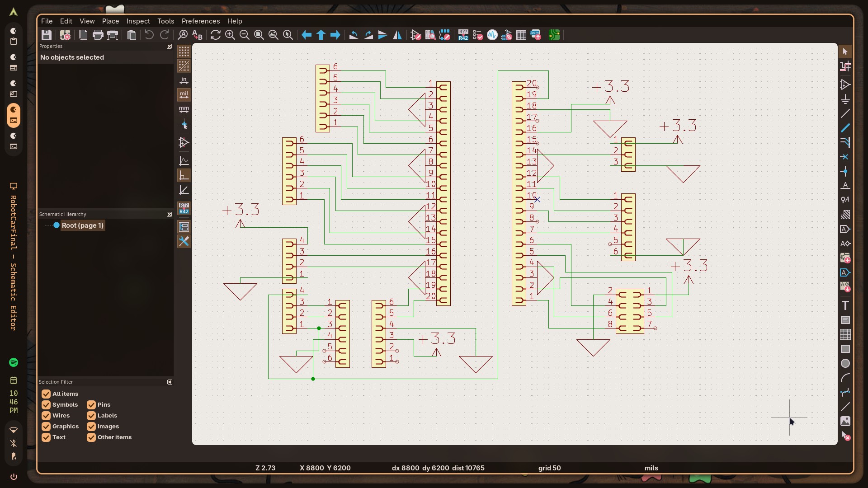Viewport: 868px width, 488px height.
Task: Open Find and Replace tool
Action: pos(197,35)
